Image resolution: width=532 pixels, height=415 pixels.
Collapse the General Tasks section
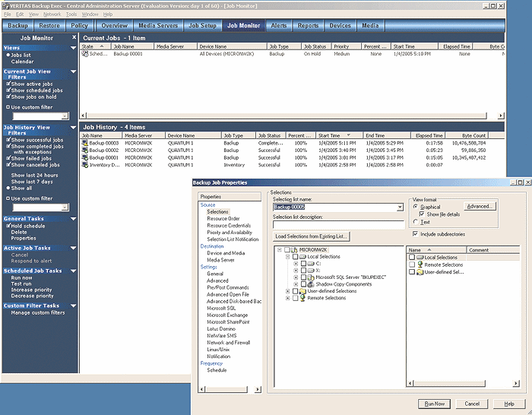click(x=73, y=219)
